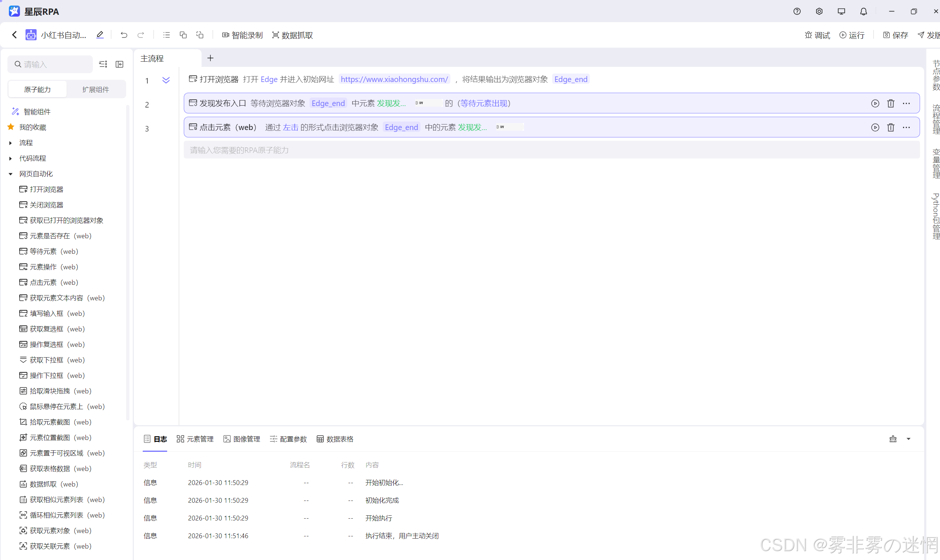Viewport: 940px width, 560px height.
Task: Collapse the left panel via sidebar icon
Action: tap(119, 65)
